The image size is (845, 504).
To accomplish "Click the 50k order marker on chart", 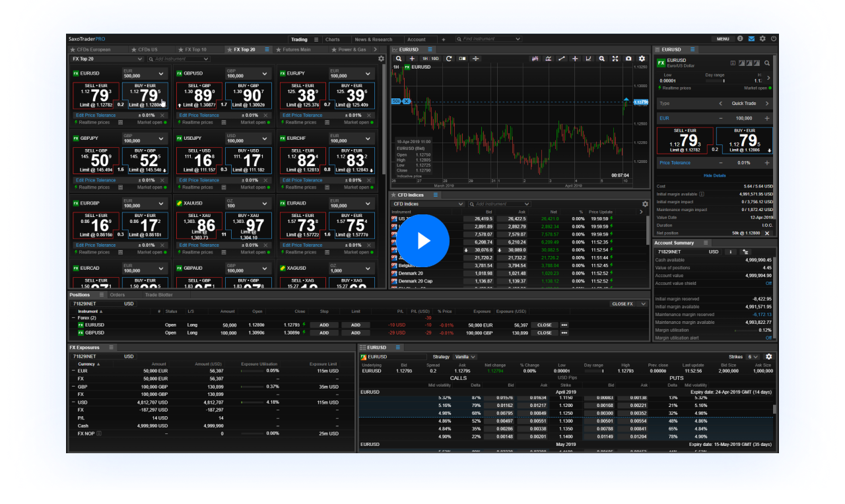I will click(396, 101).
